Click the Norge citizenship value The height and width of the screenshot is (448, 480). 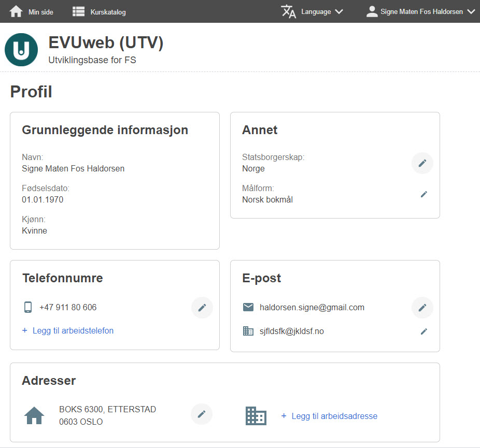pyautogui.click(x=253, y=168)
